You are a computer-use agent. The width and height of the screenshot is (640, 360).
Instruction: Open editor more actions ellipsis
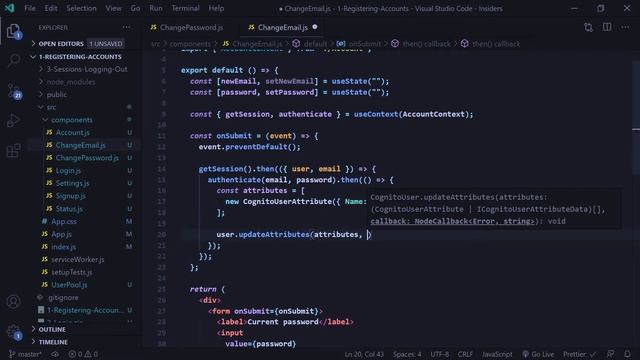(x=625, y=27)
